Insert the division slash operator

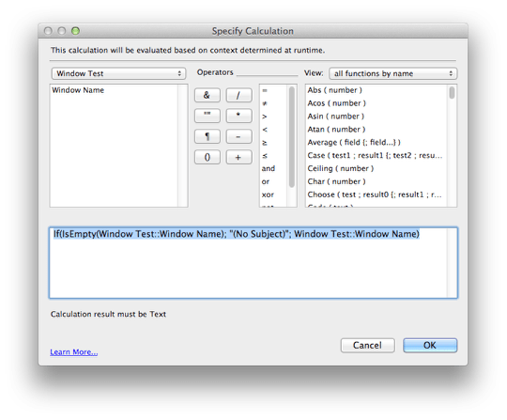238,95
